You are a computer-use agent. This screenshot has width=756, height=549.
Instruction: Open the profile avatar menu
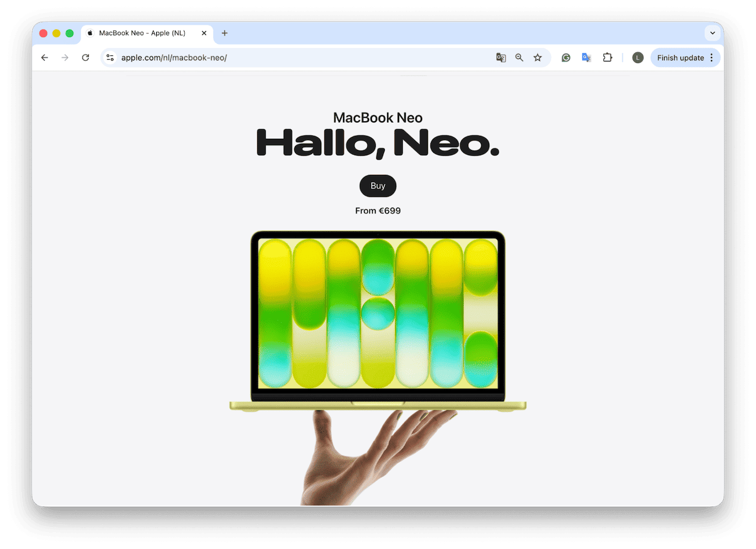(x=638, y=57)
